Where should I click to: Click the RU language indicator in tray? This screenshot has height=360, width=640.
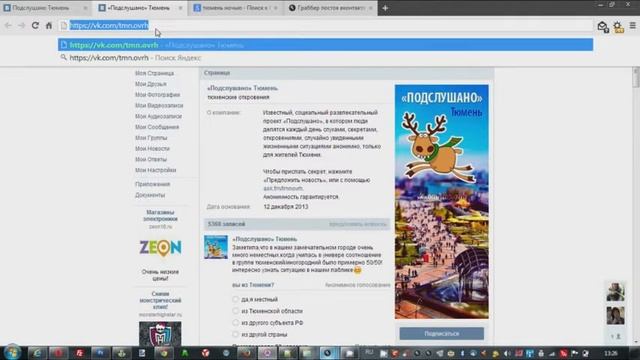[369, 352]
